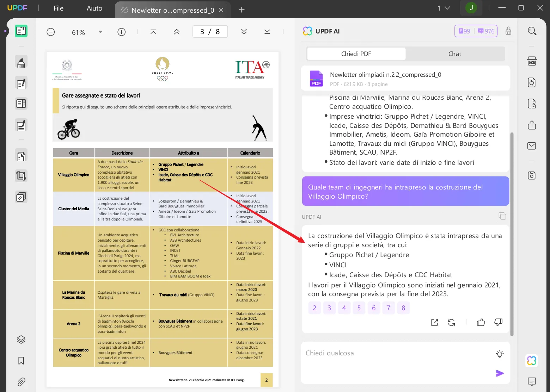This screenshot has height=392, width=550.
Task: Run OCR text recognition
Action: [x=532, y=61]
